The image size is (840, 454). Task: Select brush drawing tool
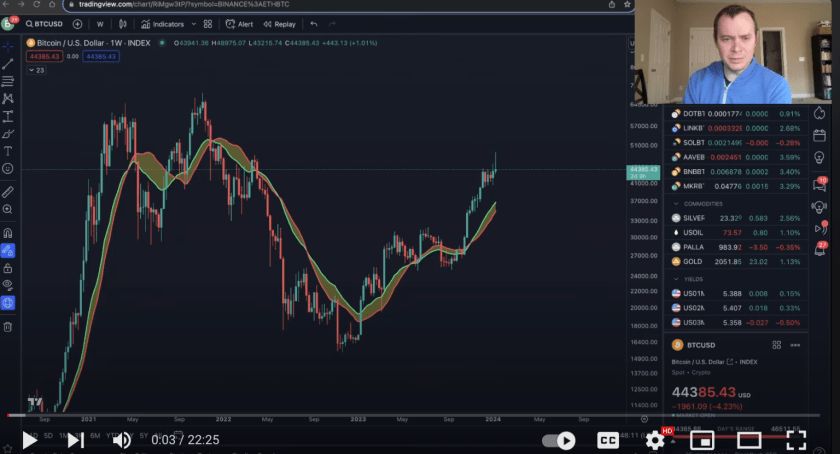click(8, 134)
